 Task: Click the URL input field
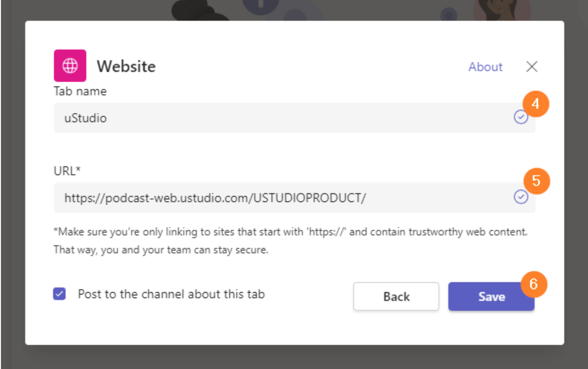pyautogui.click(x=294, y=198)
